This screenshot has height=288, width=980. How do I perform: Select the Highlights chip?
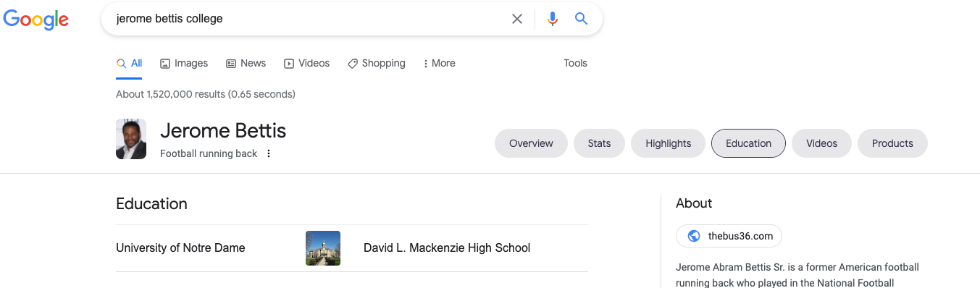point(668,143)
